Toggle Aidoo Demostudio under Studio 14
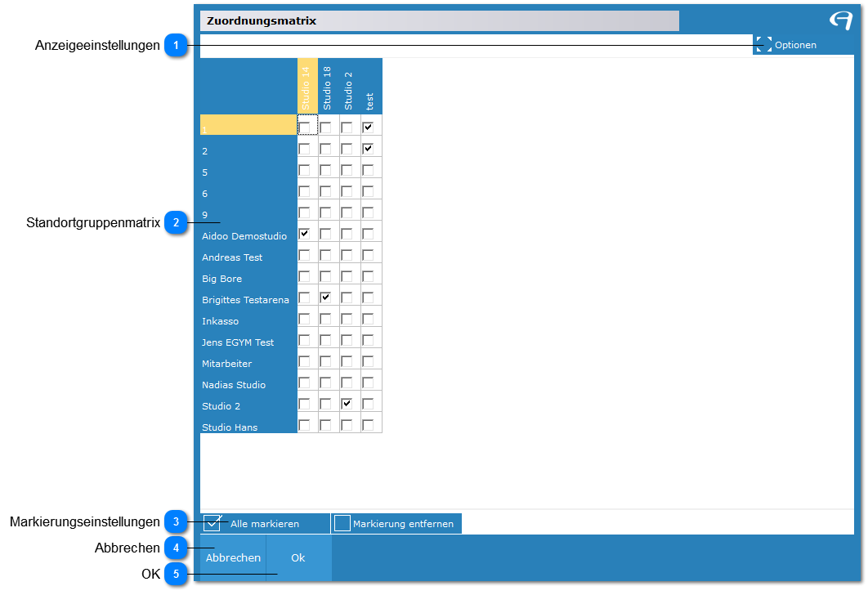 tap(304, 234)
